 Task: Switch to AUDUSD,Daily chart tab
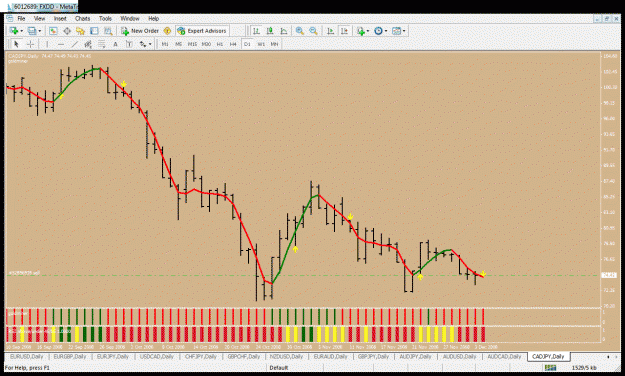click(x=460, y=356)
